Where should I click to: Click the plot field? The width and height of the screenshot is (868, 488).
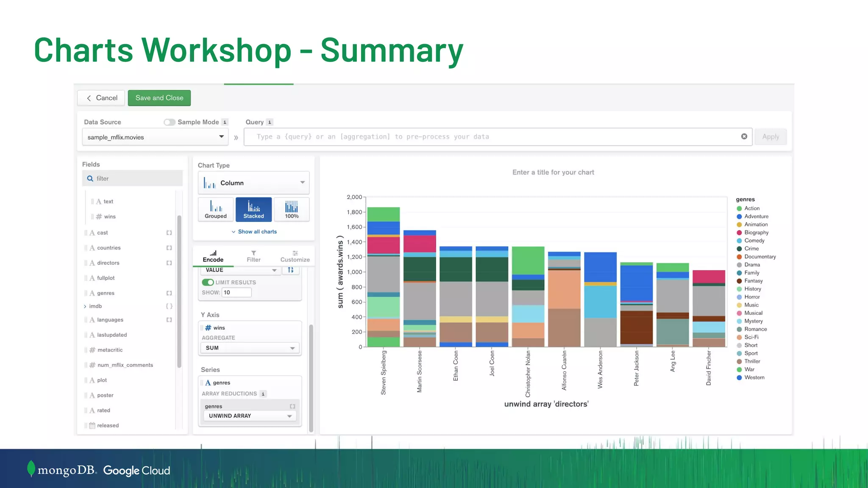point(102,380)
